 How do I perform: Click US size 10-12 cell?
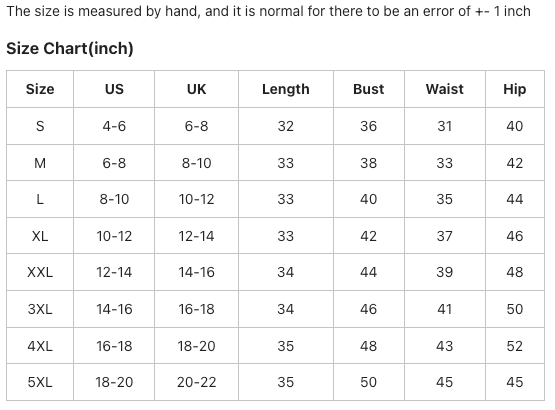pyautogui.click(x=114, y=236)
